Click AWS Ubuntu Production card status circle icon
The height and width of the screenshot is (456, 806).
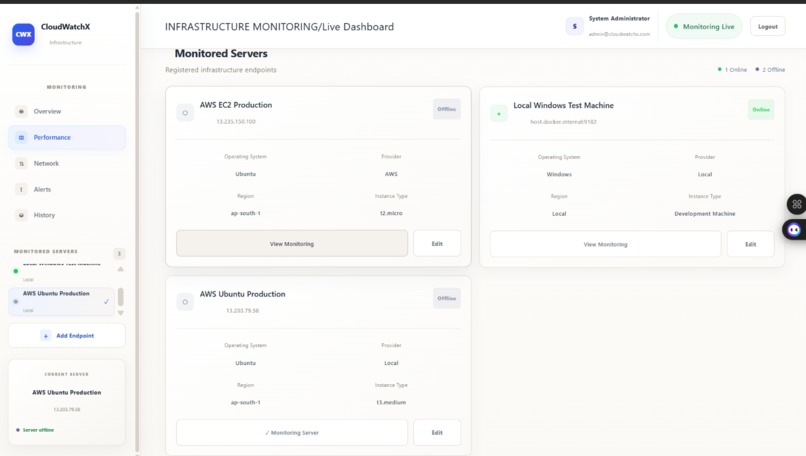(x=185, y=302)
